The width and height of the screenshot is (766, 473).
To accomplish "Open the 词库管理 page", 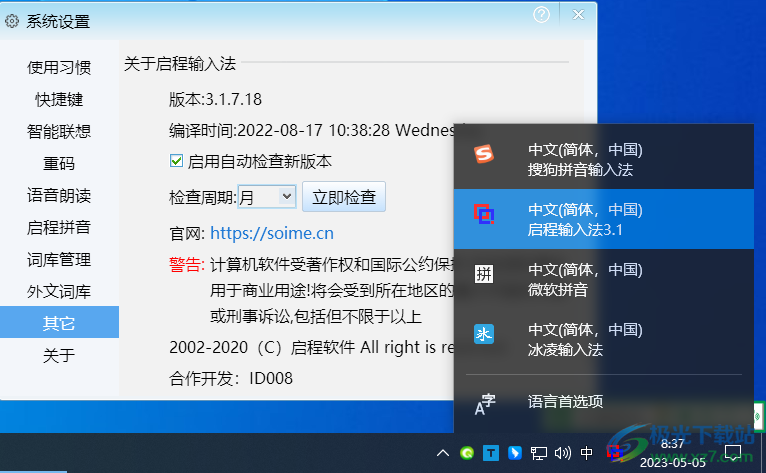I will [x=59, y=259].
